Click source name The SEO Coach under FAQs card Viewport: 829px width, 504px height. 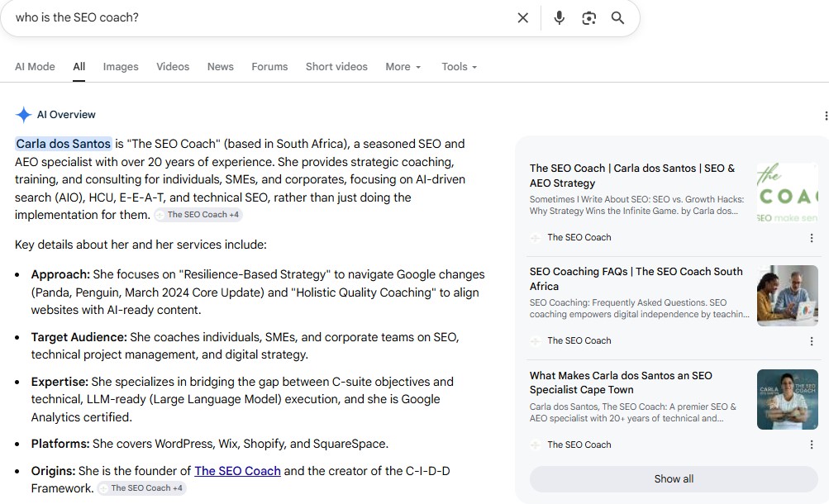pos(579,341)
